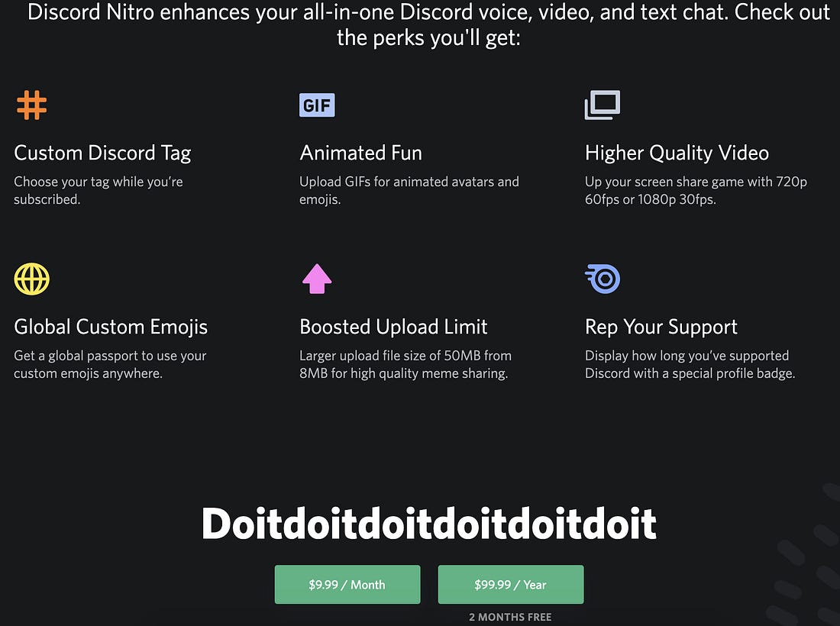Click the 50MB upload size description
The height and width of the screenshot is (626, 840).
point(405,365)
